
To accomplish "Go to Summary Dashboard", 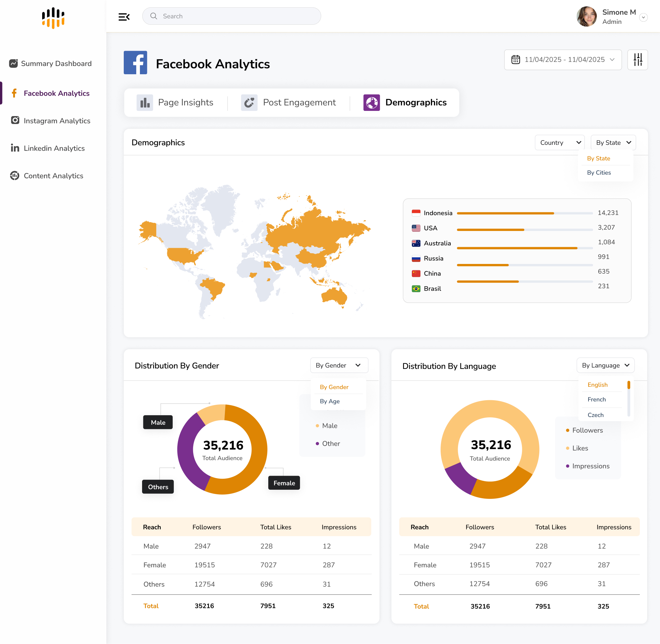I will point(51,64).
